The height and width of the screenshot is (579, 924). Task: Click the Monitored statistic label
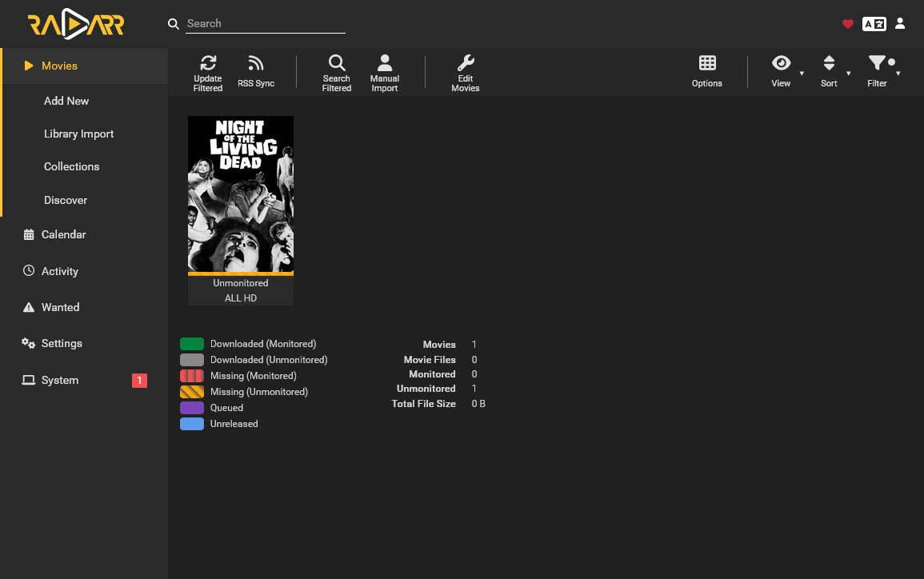[x=432, y=374]
